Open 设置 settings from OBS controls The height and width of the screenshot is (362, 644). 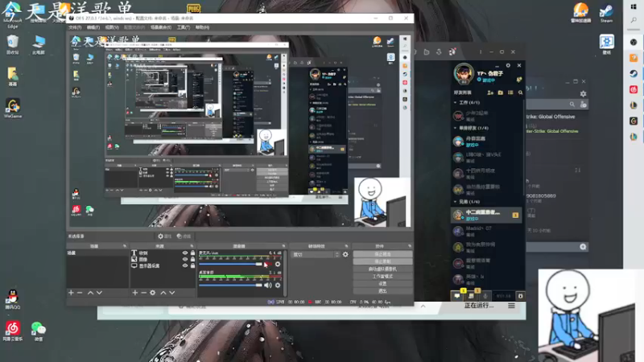click(382, 284)
